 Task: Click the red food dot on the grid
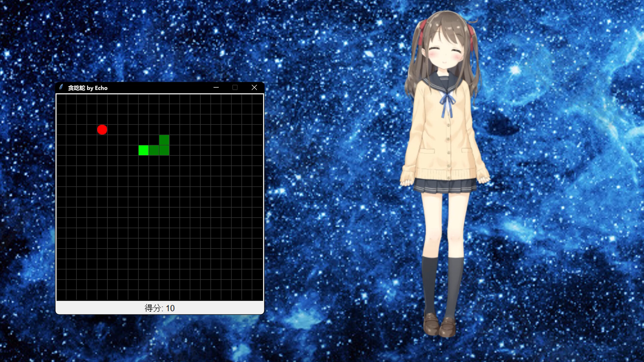[102, 130]
